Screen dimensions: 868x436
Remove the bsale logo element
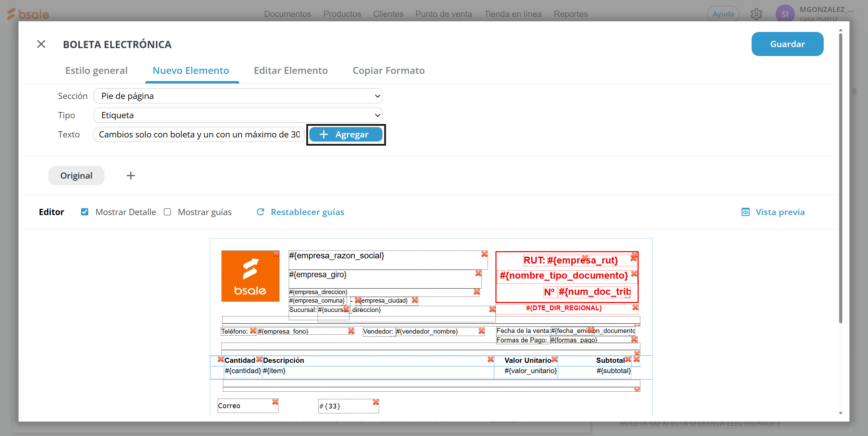coord(276,254)
